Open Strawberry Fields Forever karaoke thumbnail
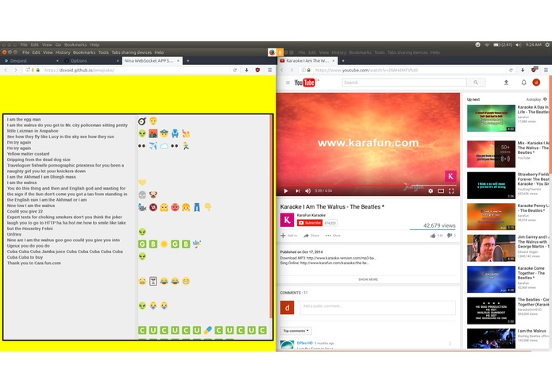Viewport: 552px width, 392px height. [491, 185]
